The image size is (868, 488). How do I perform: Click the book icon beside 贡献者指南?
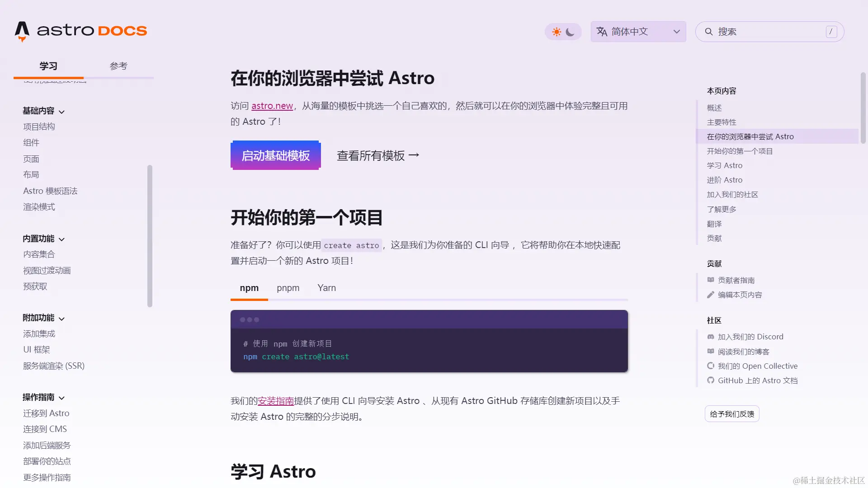(x=711, y=280)
